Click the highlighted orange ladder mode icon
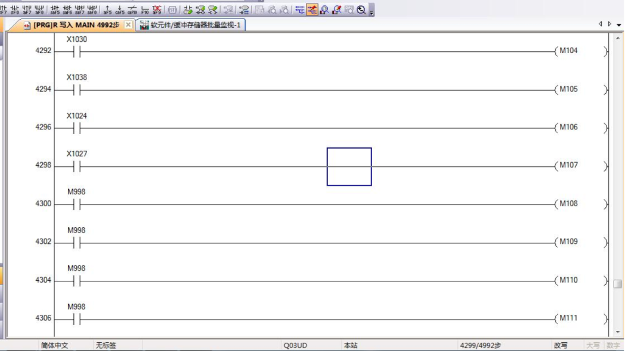This screenshot has height=353, width=644. (312, 10)
